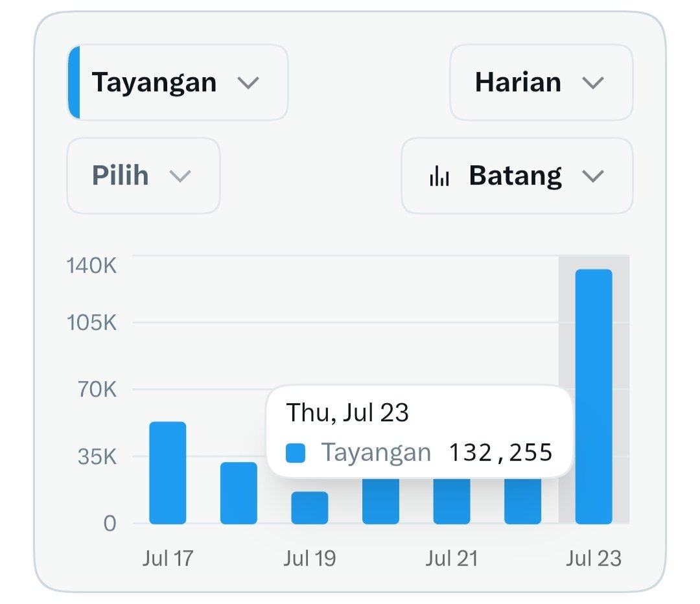The image size is (700, 604).
Task: Select the Jul 18 bar in chart
Action: [x=239, y=493]
